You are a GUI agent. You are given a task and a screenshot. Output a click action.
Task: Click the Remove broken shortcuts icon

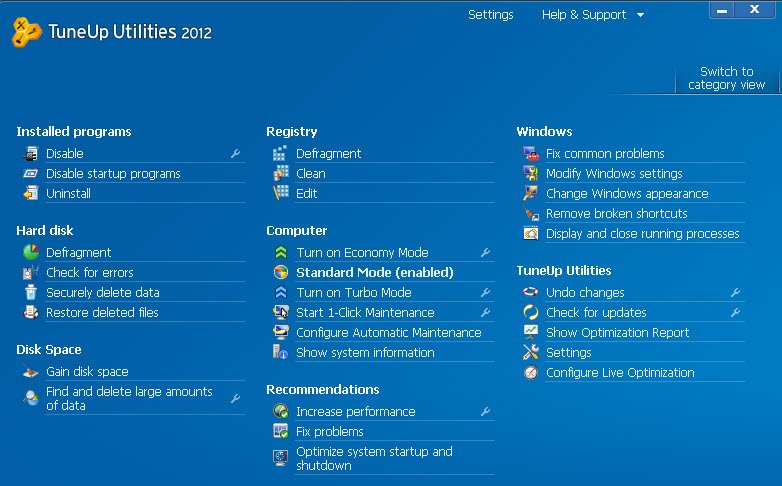[x=531, y=213]
